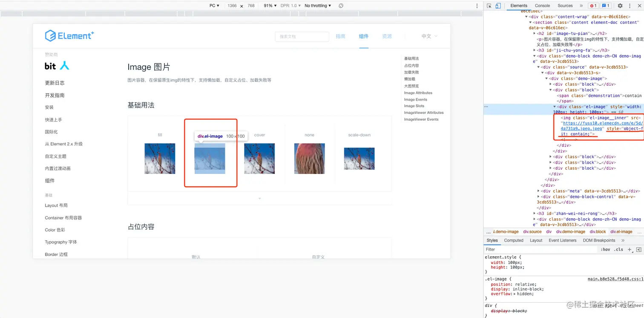The height and width of the screenshot is (318, 644).
Task: Open Layout 布局 sidebar item
Action: [x=56, y=205]
